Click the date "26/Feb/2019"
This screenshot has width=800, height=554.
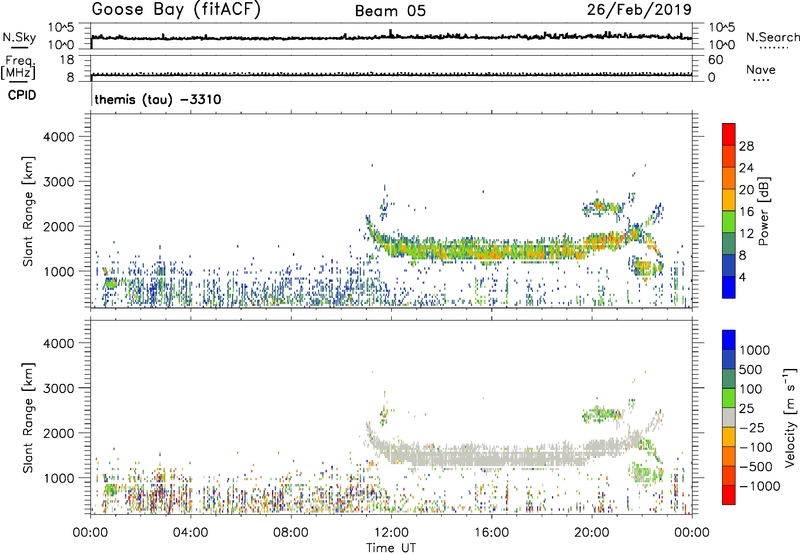tap(639, 9)
